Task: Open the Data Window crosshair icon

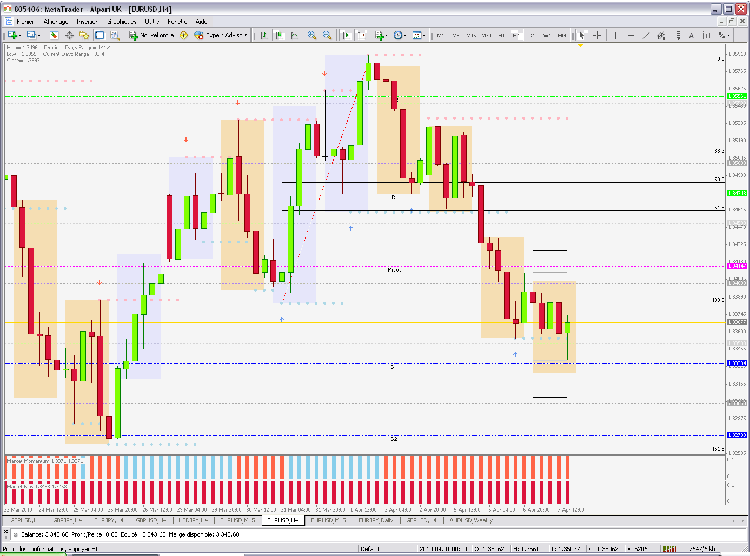Action: (69, 35)
